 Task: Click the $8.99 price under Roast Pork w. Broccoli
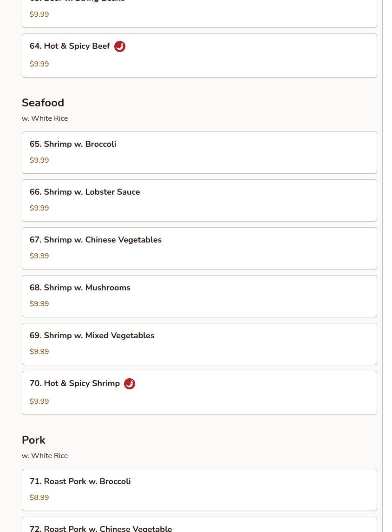click(39, 498)
